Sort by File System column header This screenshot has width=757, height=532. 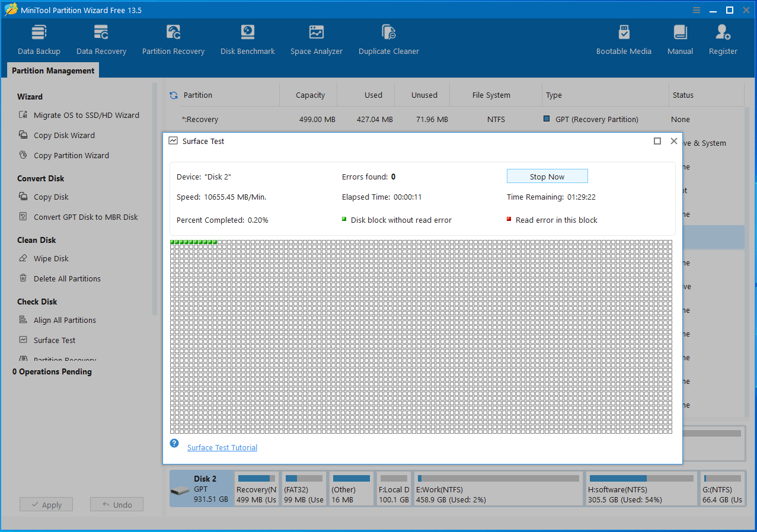[x=491, y=95]
